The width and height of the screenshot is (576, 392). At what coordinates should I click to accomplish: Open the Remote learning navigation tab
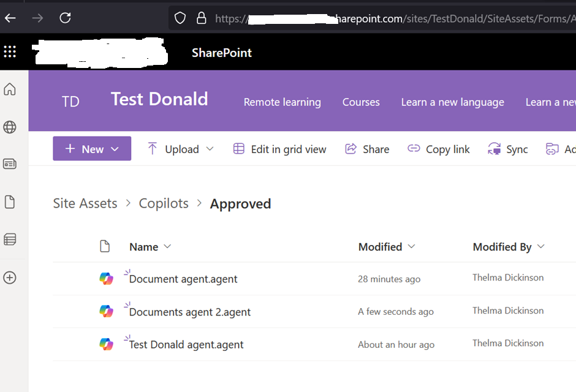point(282,102)
